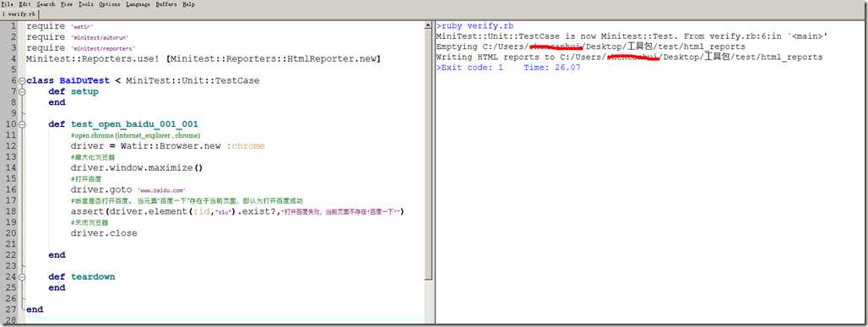Screen dimensions: 868x327
Task: Open the View menu
Action: tap(67, 4)
